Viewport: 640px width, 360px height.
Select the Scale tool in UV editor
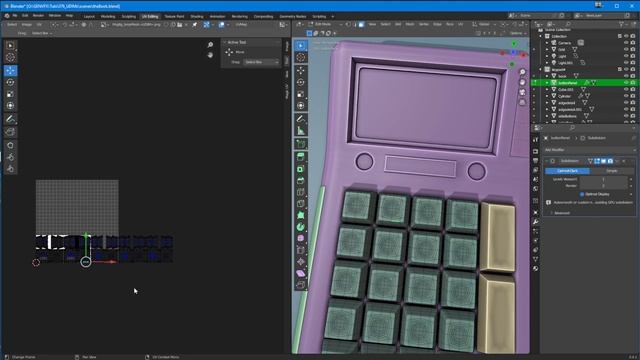point(11,94)
